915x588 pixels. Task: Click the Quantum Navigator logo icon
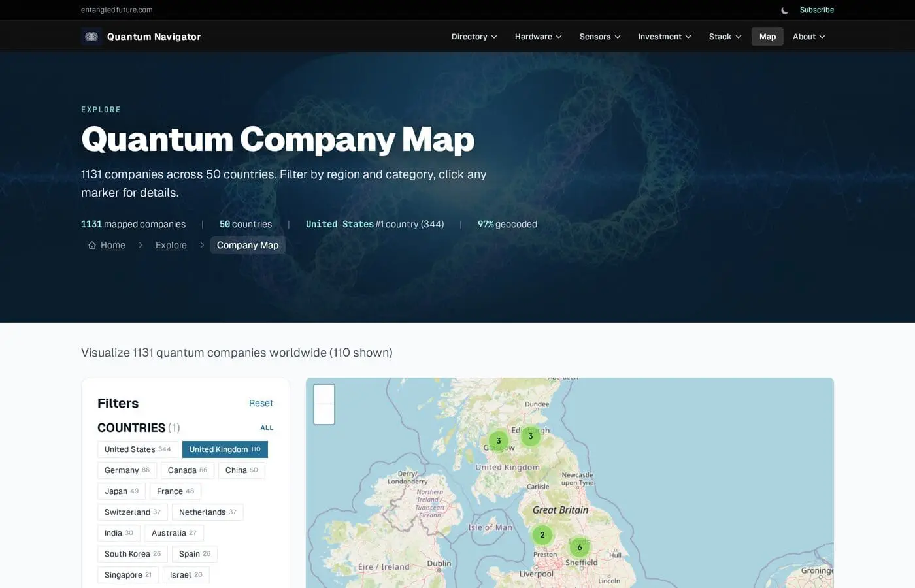[x=91, y=37]
